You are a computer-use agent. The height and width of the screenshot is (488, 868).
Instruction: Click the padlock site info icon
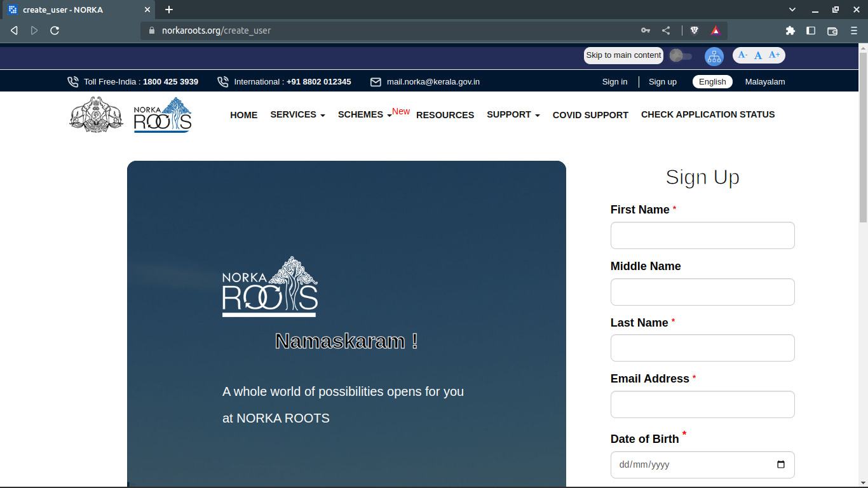[151, 30]
